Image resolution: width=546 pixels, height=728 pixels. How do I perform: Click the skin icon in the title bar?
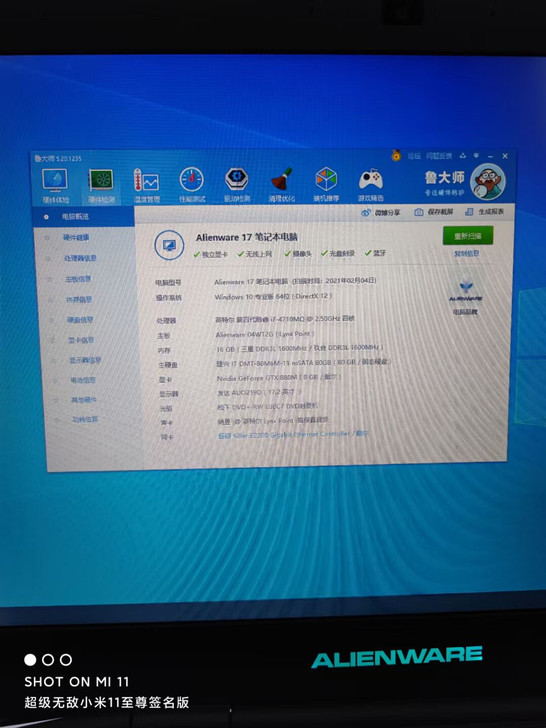(x=462, y=156)
